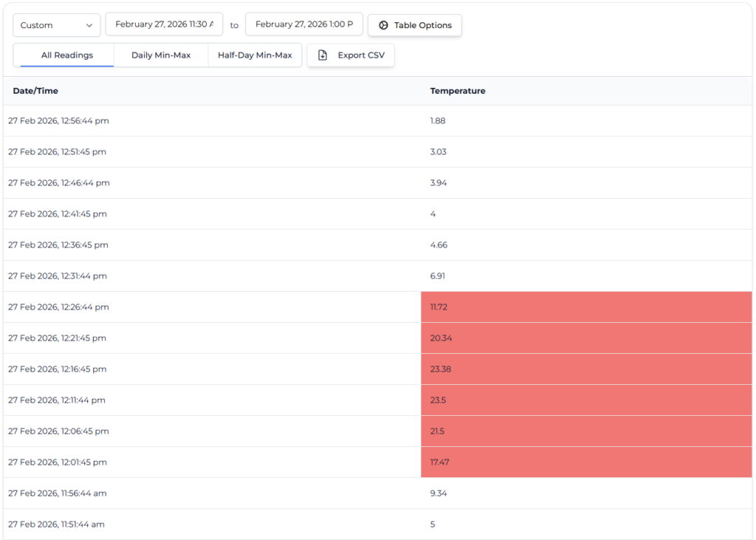
Task: Switch to the Half-Day Min-Max tab
Action: pyautogui.click(x=255, y=55)
